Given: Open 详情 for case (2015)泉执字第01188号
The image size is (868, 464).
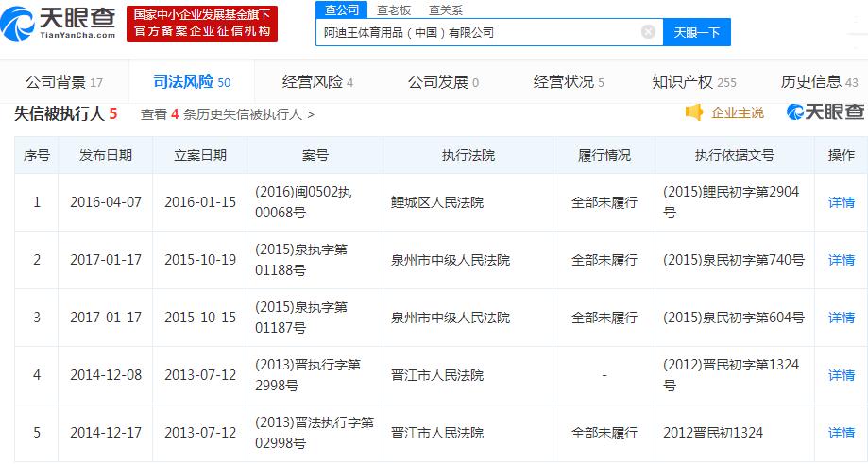Looking at the screenshot, I should (841, 260).
